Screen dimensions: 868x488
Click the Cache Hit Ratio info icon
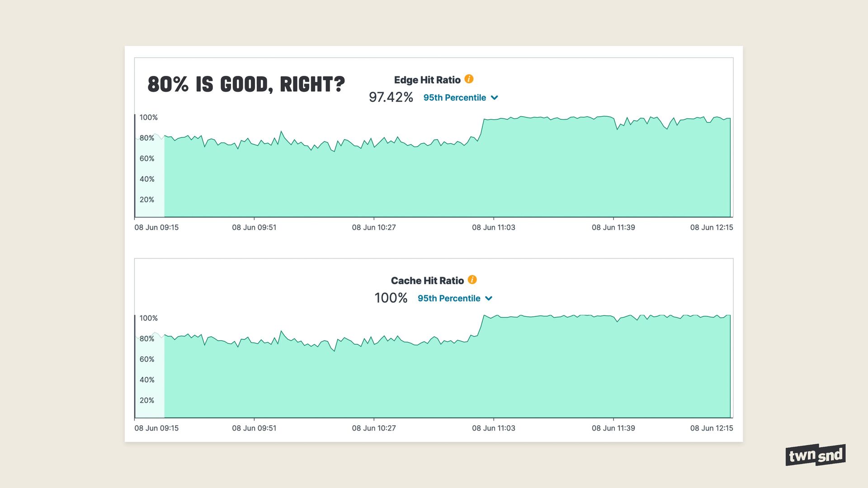[x=472, y=280]
